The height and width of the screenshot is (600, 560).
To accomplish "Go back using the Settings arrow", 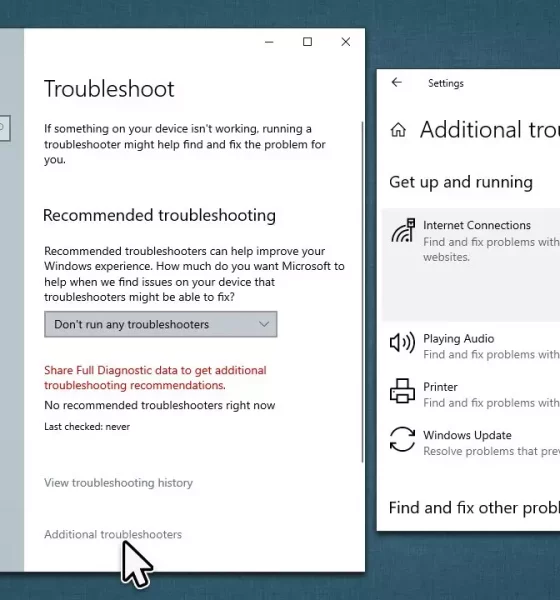I will (397, 82).
